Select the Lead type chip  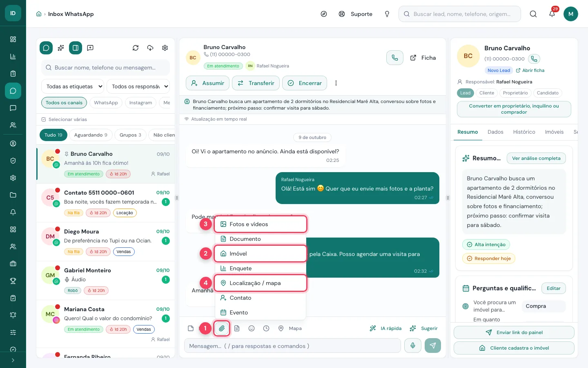(x=465, y=93)
